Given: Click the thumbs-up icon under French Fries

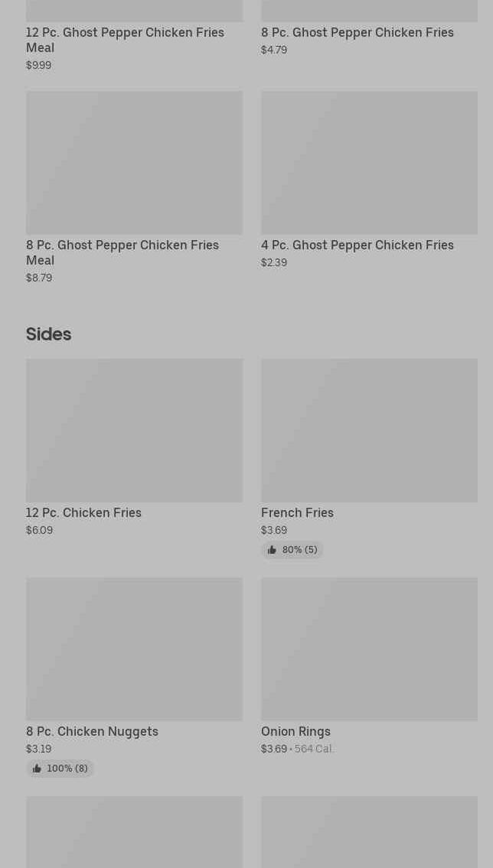Looking at the screenshot, I should 272,550.
